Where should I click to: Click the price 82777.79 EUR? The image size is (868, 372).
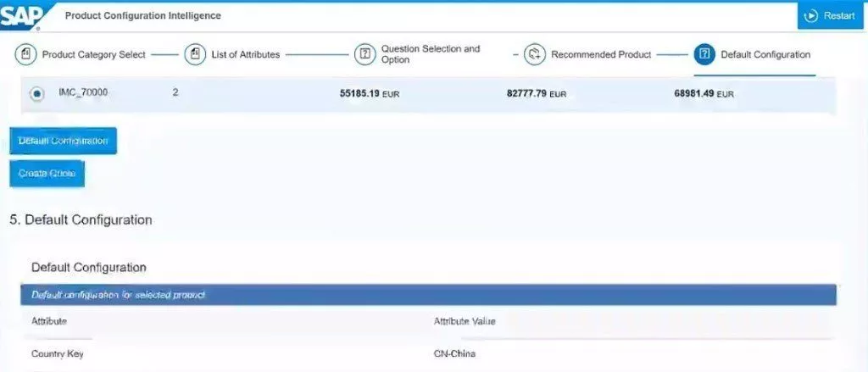pyautogui.click(x=537, y=93)
